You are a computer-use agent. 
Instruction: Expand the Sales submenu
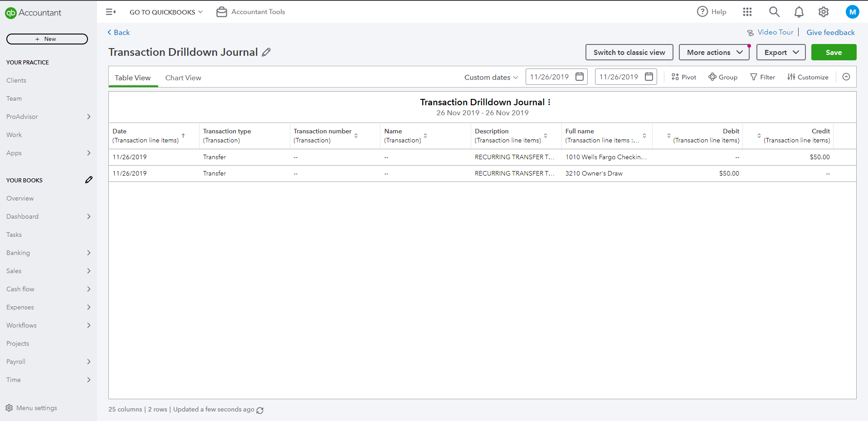click(89, 271)
